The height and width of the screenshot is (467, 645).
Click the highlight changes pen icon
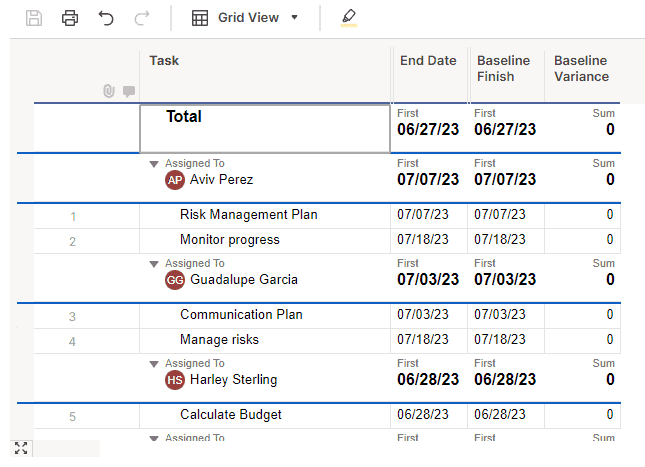click(348, 18)
